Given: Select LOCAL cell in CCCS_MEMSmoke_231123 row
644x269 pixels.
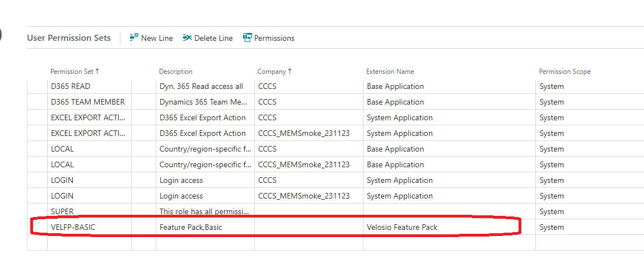Looking at the screenshot, I should [x=89, y=164].
